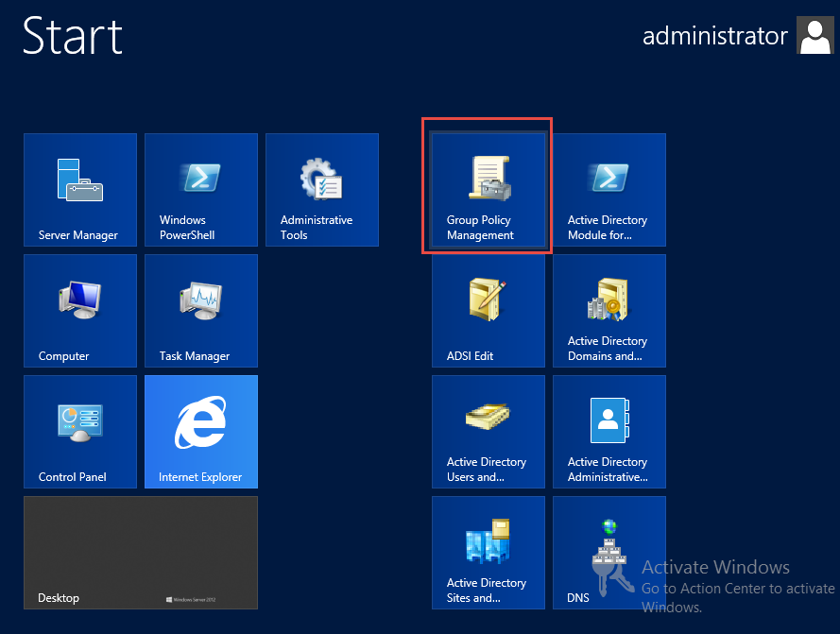Screen dimensions: 840x634
Task: Open the Control Panel tile
Action: (x=80, y=432)
